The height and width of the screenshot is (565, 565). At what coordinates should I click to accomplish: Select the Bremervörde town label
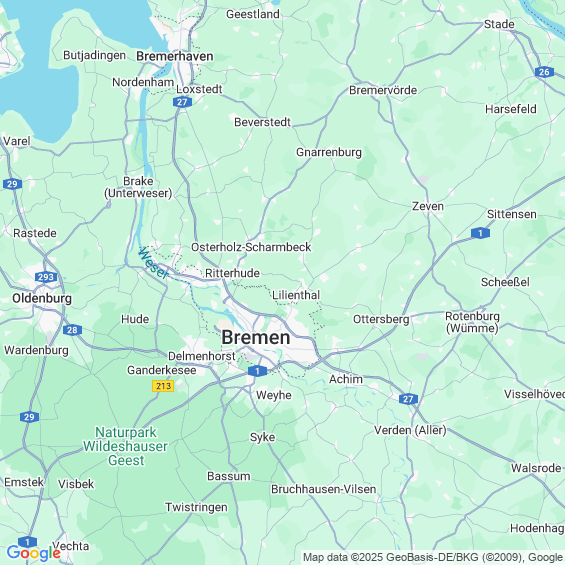pos(383,90)
